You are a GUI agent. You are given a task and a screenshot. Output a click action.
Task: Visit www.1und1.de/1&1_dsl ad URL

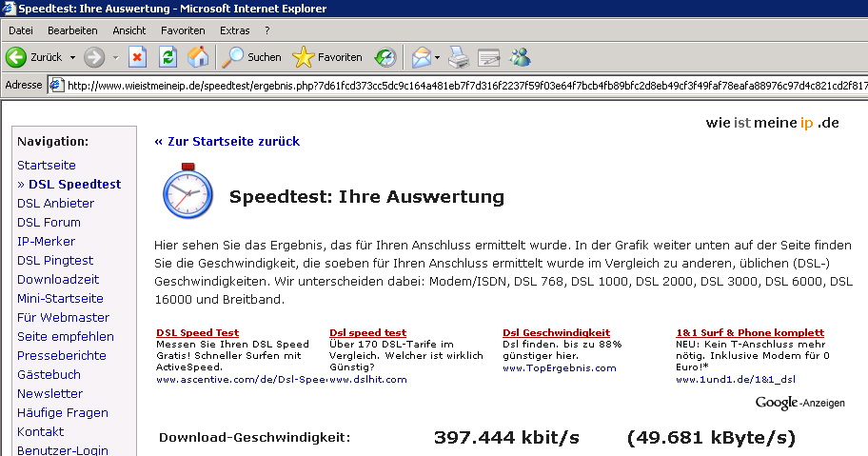point(735,379)
